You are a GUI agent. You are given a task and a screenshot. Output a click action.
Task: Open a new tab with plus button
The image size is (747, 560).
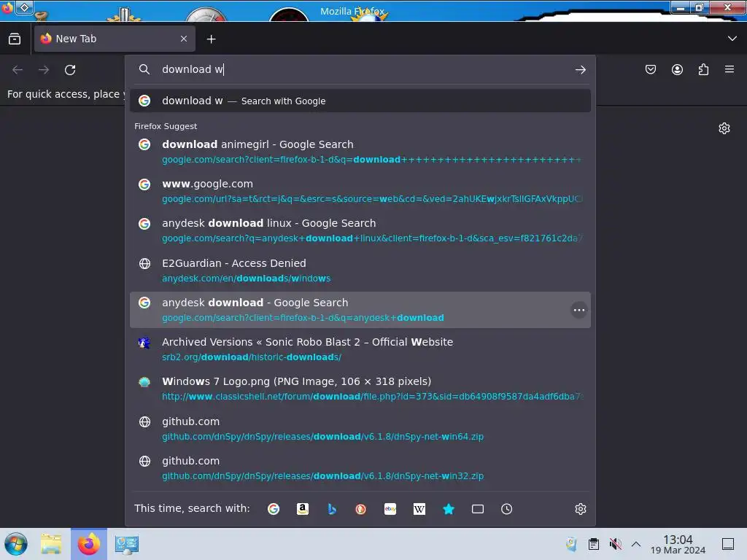tap(211, 39)
